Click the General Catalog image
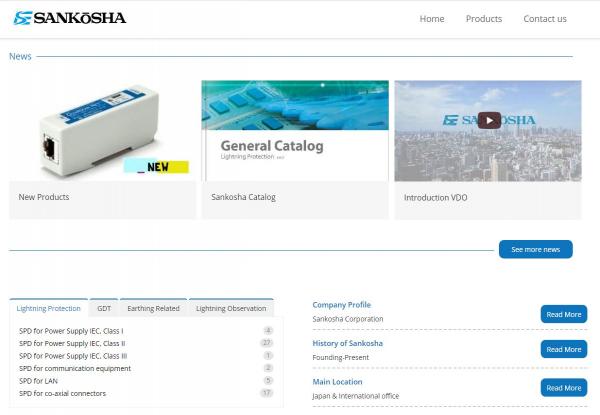The height and width of the screenshot is (415, 600). coord(295,131)
